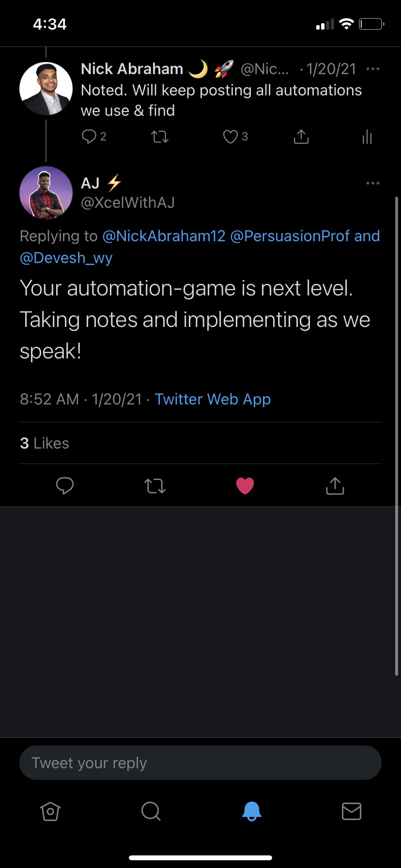
Task: Share Nick Abraham's tweet
Action: [301, 137]
